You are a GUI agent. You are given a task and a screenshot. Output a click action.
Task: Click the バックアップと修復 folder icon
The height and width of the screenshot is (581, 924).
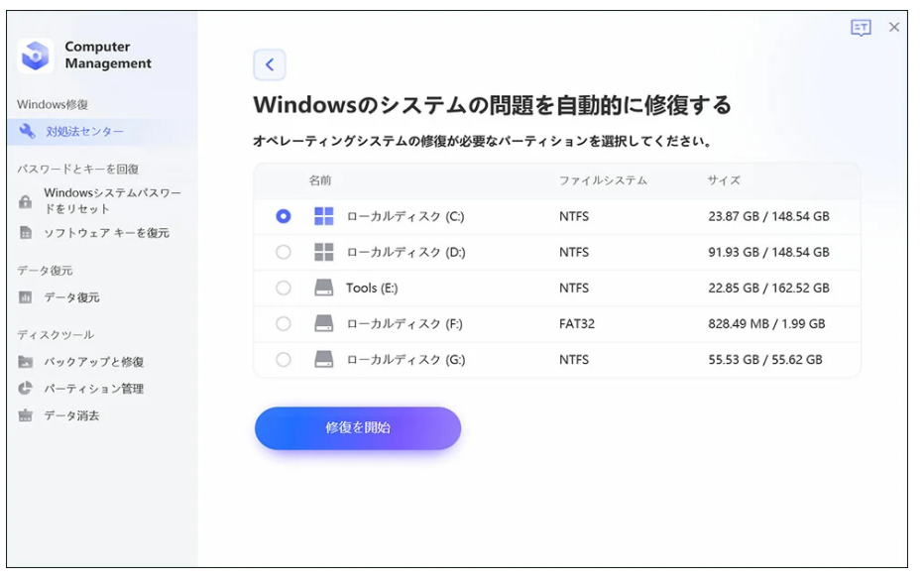(x=26, y=362)
